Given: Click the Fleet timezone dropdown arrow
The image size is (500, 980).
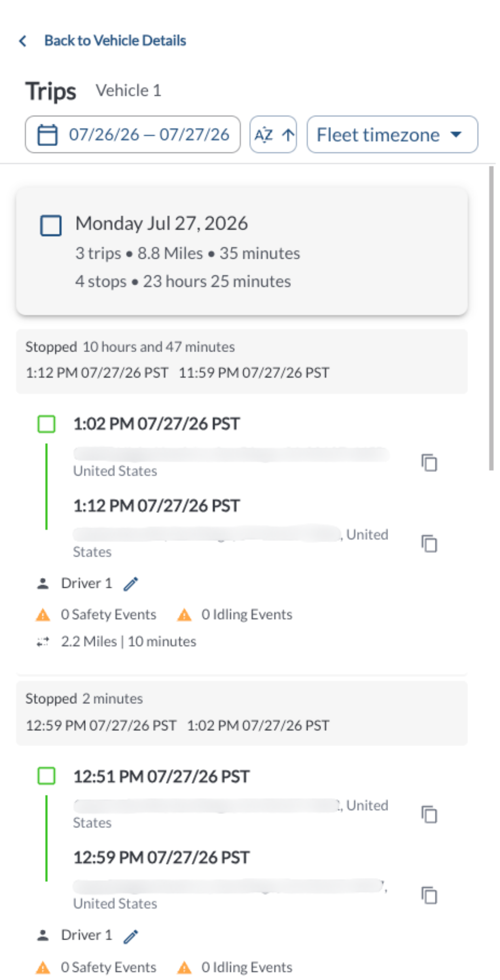Looking at the screenshot, I should click(x=455, y=134).
